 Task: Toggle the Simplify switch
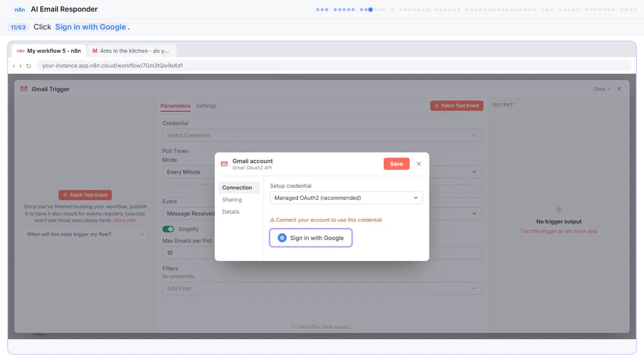(x=168, y=229)
